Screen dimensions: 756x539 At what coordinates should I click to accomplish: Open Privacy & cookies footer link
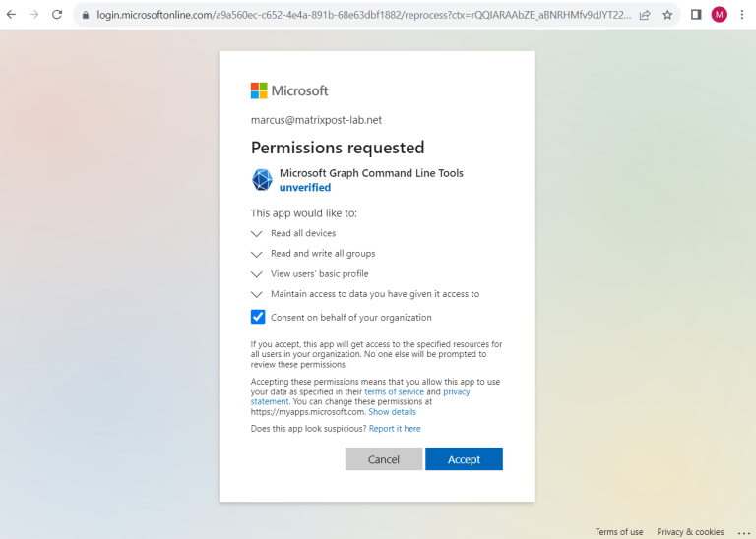(690, 532)
